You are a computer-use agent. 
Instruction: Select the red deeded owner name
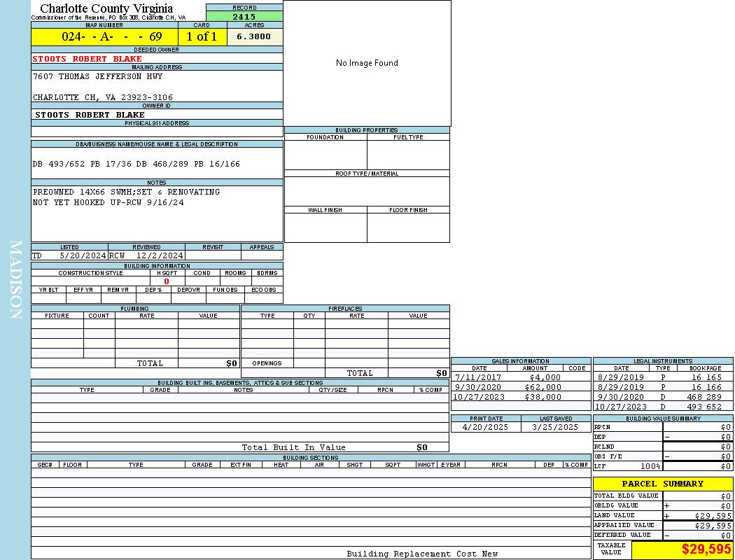[x=87, y=59]
